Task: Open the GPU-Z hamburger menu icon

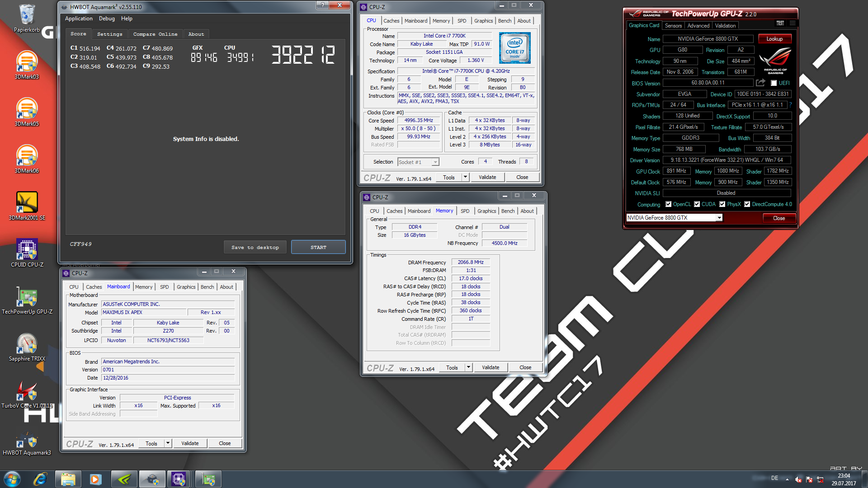Action: (793, 23)
